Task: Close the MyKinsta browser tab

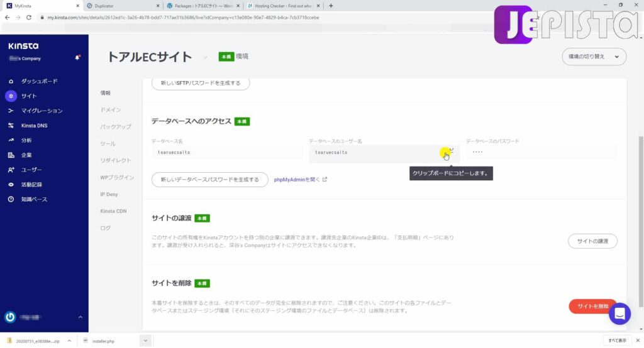Action: coord(77,6)
